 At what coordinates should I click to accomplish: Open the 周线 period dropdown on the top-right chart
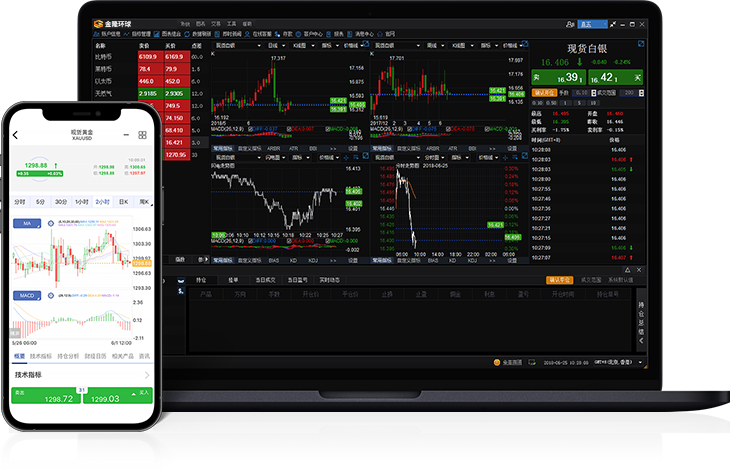pos(432,45)
